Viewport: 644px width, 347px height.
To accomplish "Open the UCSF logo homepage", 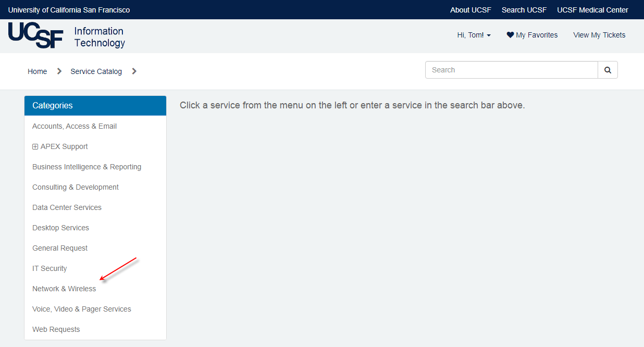I will click(x=35, y=35).
